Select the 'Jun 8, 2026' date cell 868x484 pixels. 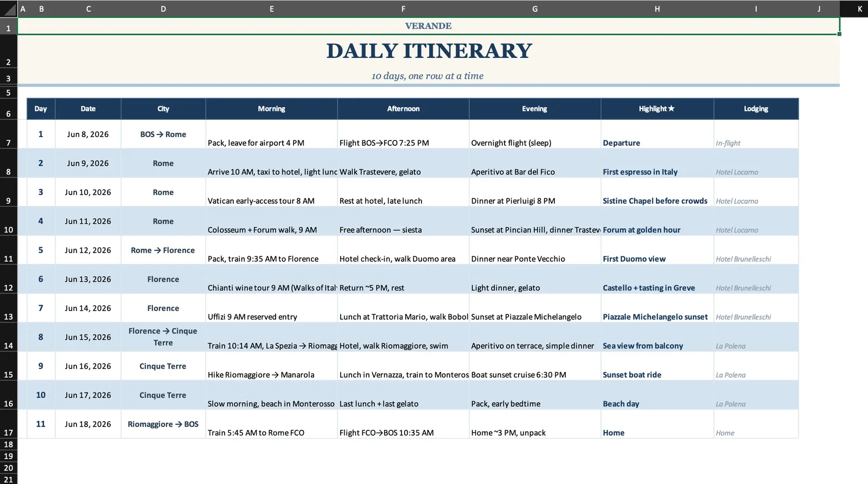pyautogui.click(x=88, y=134)
